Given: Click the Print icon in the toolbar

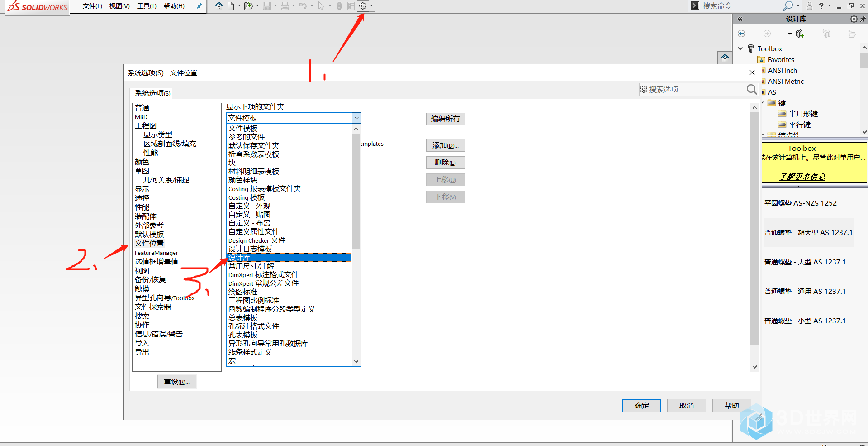Looking at the screenshot, I should 285,6.
